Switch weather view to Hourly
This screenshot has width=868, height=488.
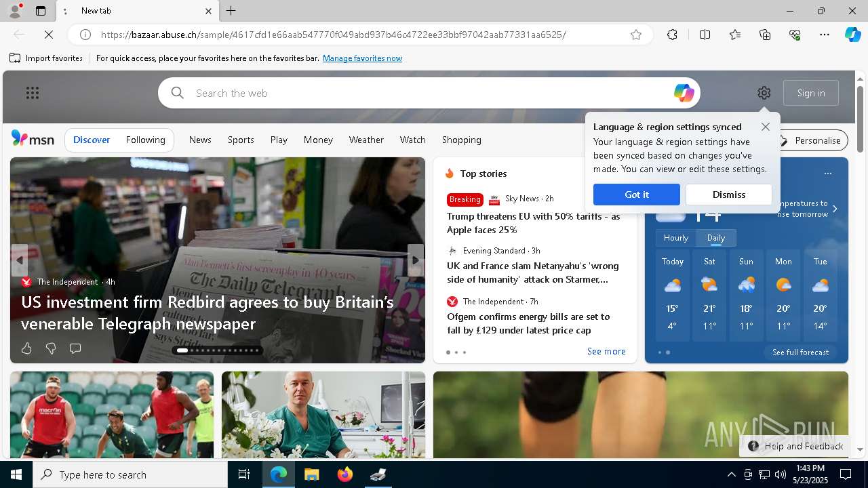pos(676,238)
